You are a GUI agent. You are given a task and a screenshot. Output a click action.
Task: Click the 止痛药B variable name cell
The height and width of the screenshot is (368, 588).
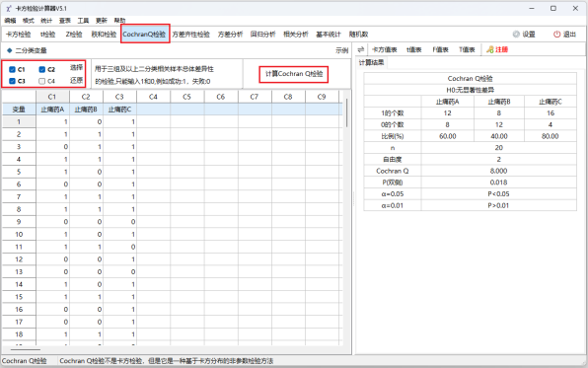coord(86,110)
